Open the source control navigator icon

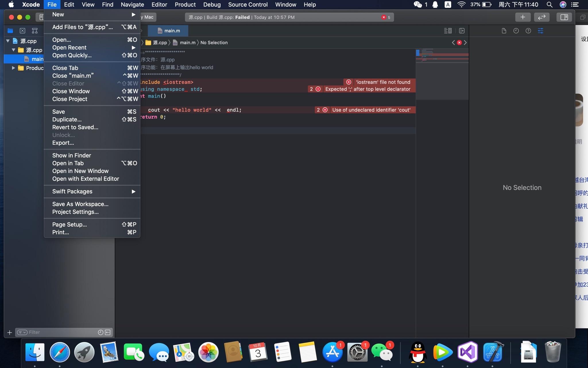22,31
